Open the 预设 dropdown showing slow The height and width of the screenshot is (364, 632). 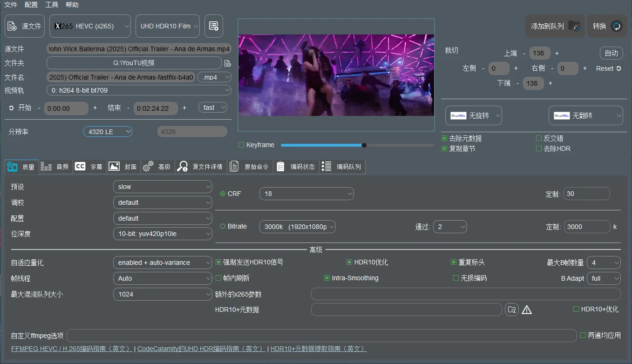163,186
